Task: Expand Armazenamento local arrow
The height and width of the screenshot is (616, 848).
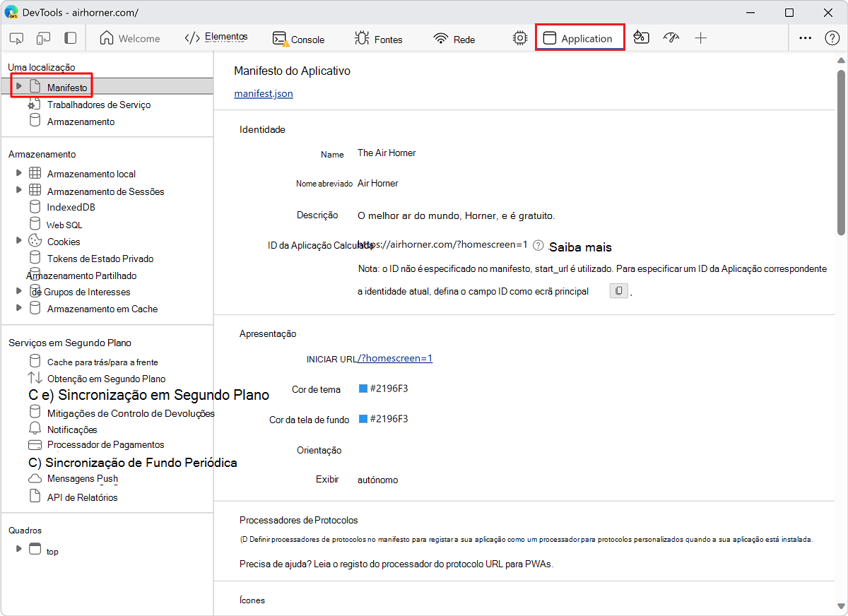Action: 19,172
